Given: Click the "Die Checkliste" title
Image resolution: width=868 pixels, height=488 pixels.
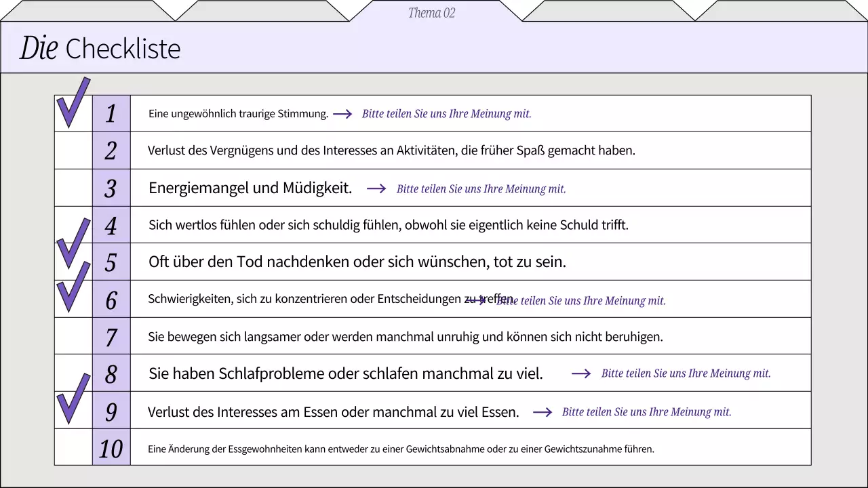Looking at the screenshot, I should point(100,47).
